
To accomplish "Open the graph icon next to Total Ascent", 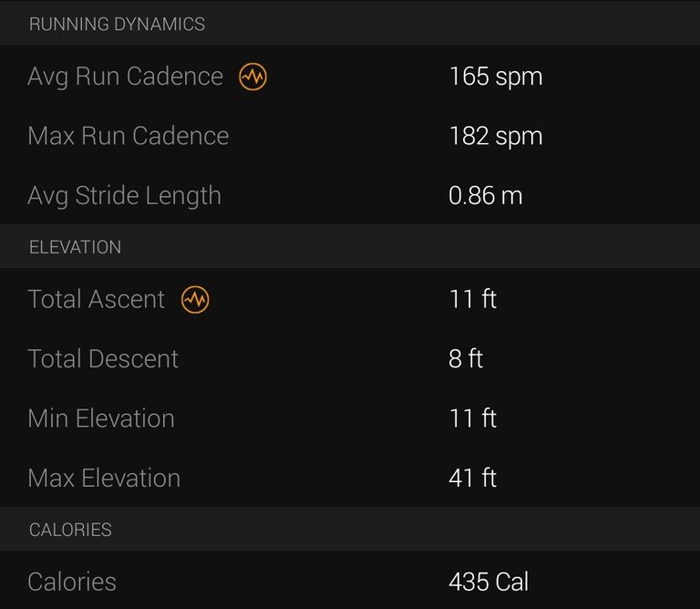I will point(195,299).
